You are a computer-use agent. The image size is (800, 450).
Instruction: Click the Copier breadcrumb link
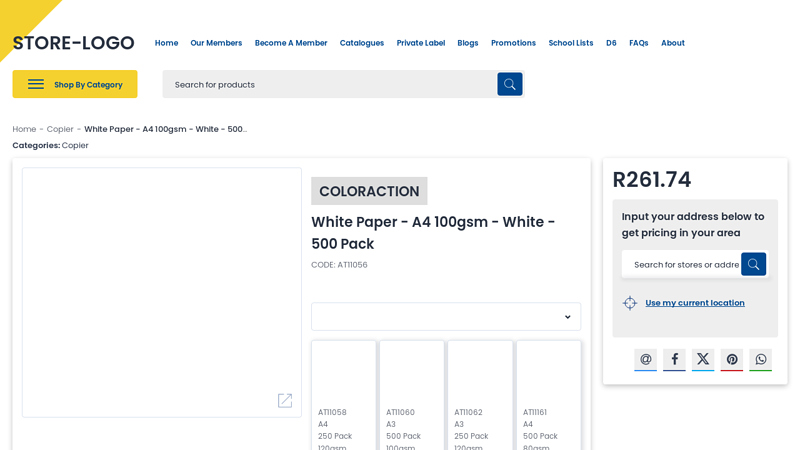pos(60,129)
